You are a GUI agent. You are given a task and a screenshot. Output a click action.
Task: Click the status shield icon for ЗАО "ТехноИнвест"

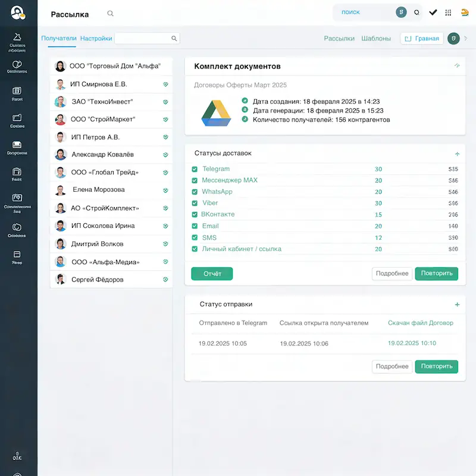166,102
